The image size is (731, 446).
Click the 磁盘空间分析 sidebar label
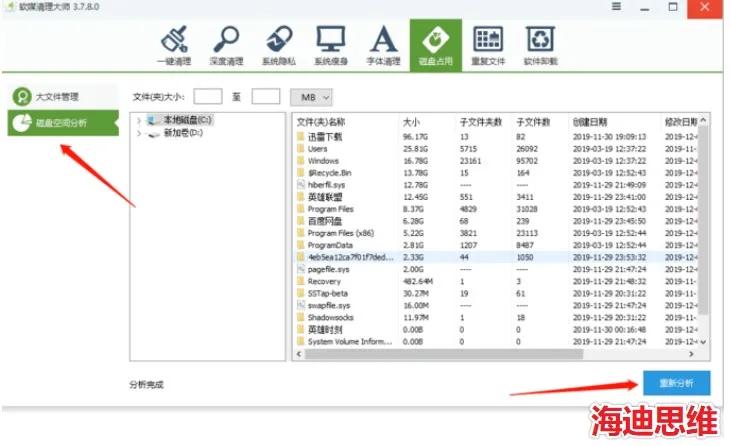pyautogui.click(x=61, y=123)
